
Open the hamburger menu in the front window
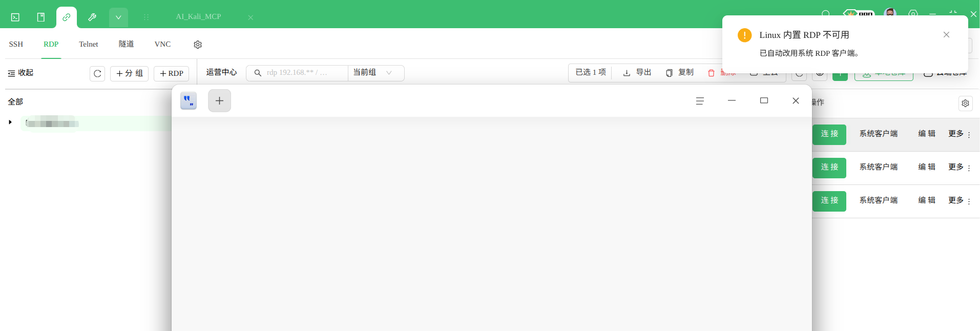(700, 101)
